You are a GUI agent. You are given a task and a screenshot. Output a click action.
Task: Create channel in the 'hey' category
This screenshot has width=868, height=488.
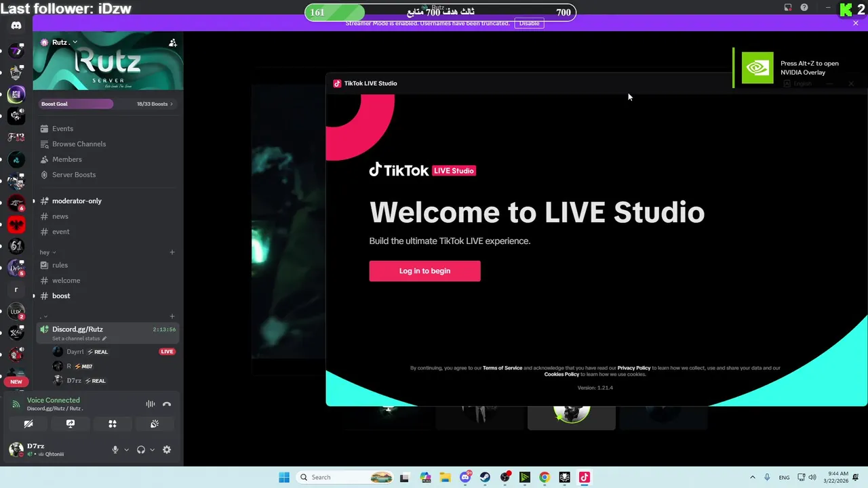(172, 252)
